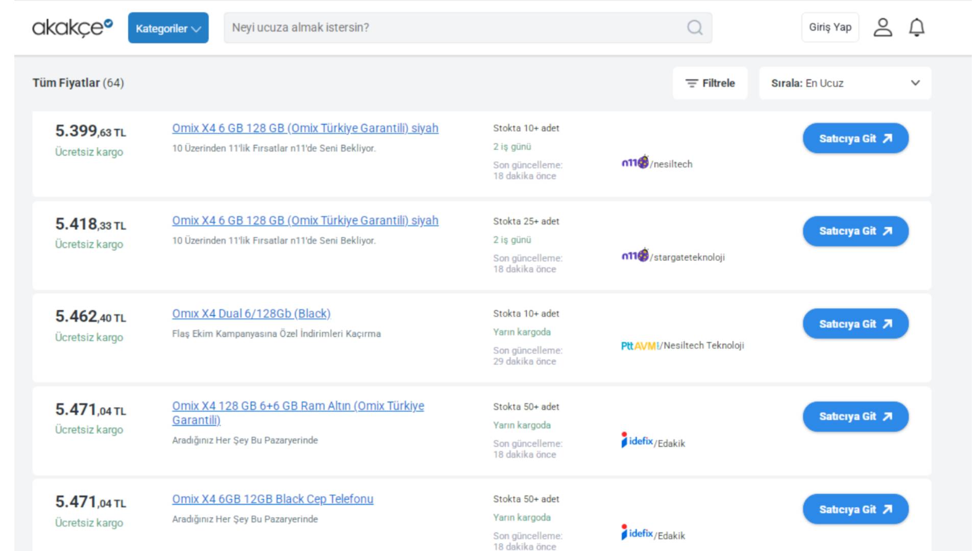The image size is (980, 551).
Task: Open Omix X4 128 GB 6+6 GB Ram Altın link
Action: (298, 407)
